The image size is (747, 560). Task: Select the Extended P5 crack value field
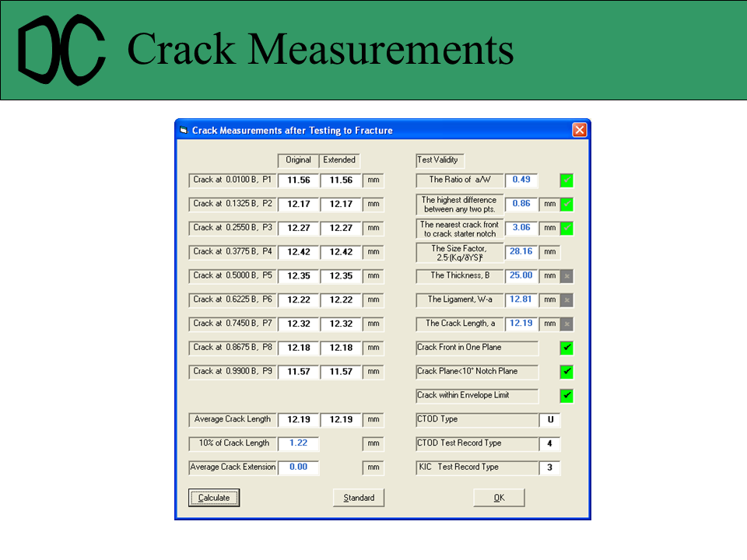tap(341, 276)
